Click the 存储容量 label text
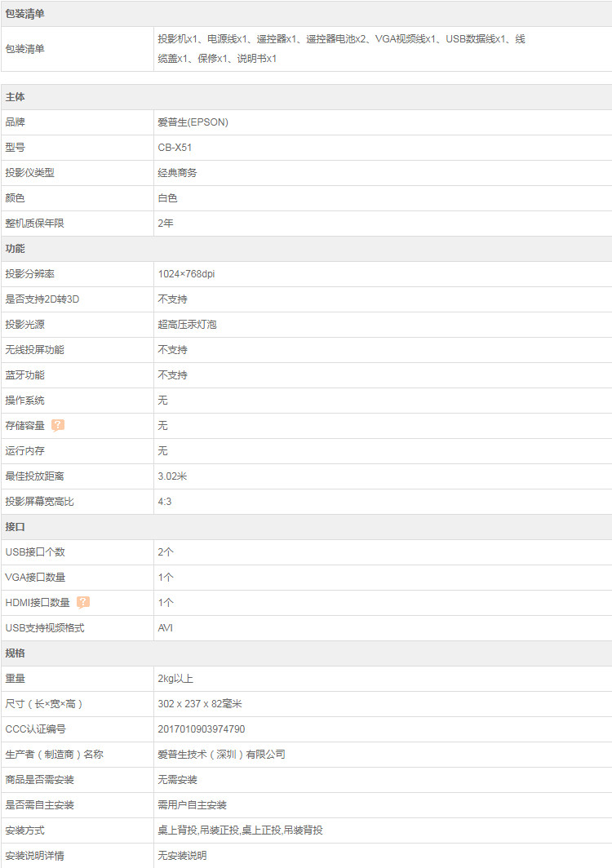This screenshot has height=868, width=612. (25, 426)
